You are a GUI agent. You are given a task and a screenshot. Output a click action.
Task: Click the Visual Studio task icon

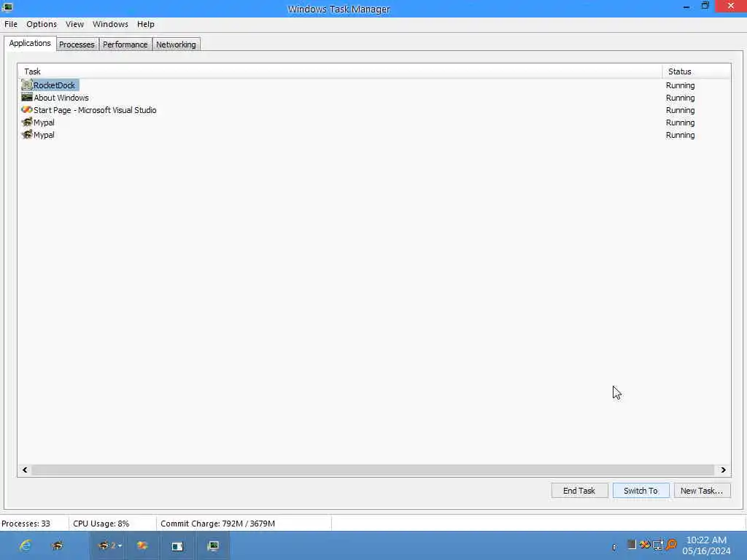tap(27, 110)
